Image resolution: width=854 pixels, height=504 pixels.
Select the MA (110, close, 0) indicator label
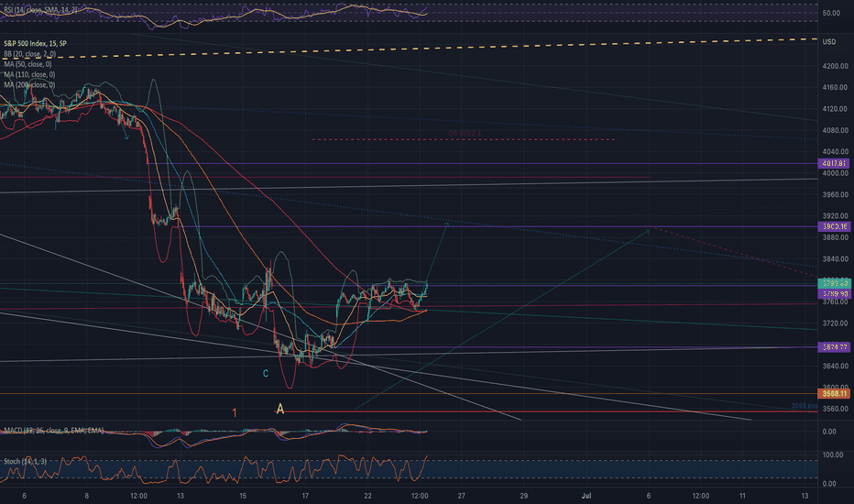tap(29, 74)
